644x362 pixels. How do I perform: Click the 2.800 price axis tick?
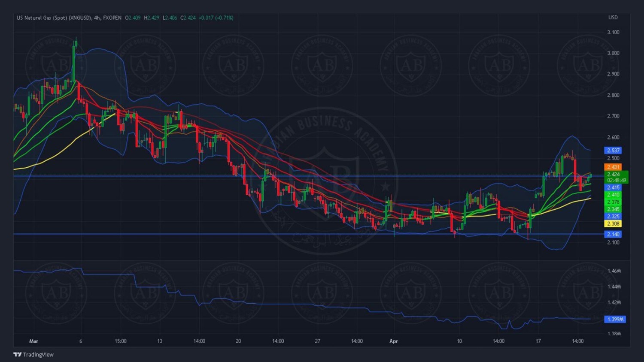[x=613, y=95]
